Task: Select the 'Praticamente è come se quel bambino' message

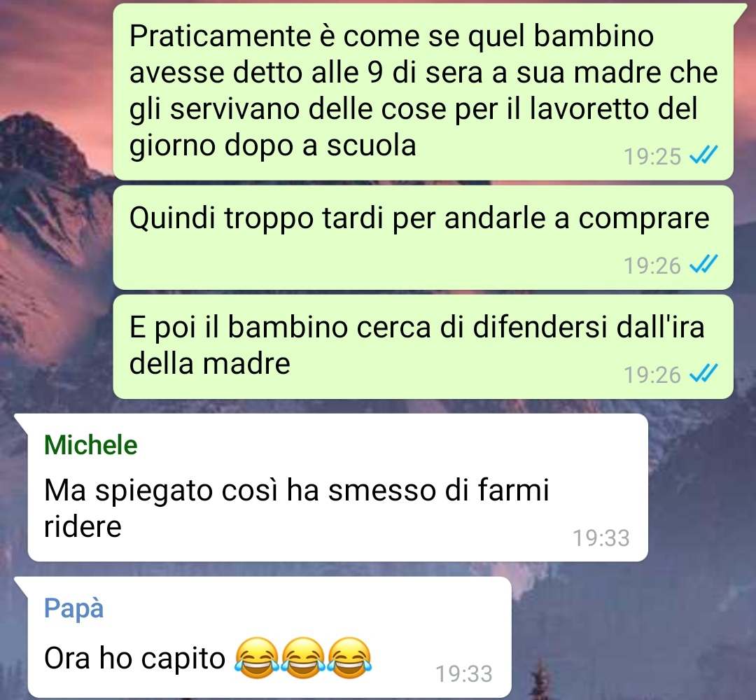Action: coord(423,92)
